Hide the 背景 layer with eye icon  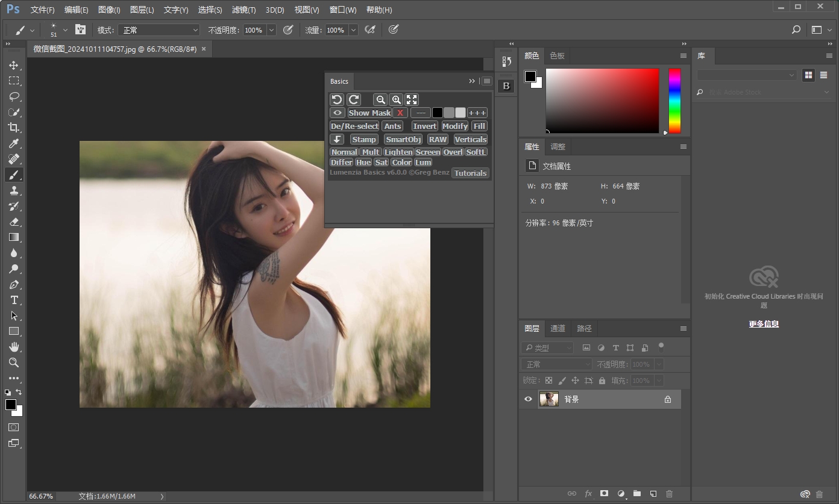click(529, 399)
